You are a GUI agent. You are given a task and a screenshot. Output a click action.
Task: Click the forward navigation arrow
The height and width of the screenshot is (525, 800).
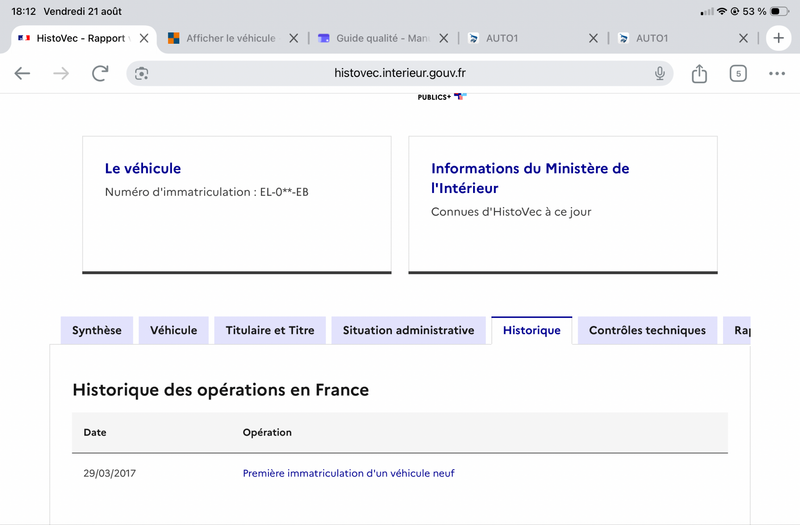pos(61,73)
